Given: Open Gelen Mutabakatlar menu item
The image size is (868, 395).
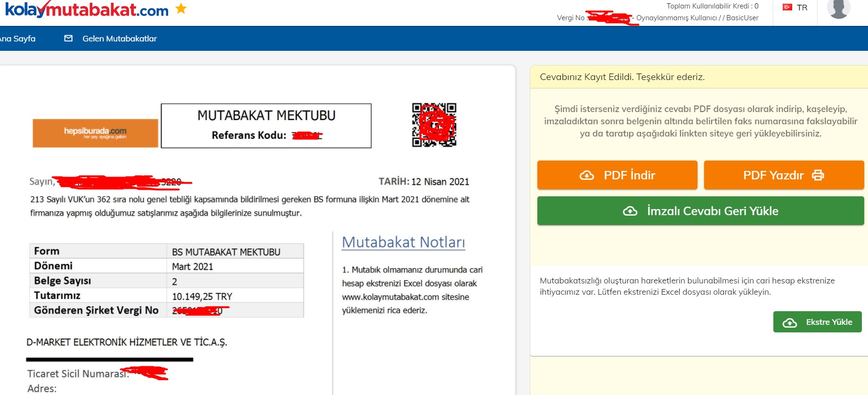Looking at the screenshot, I should point(120,39).
